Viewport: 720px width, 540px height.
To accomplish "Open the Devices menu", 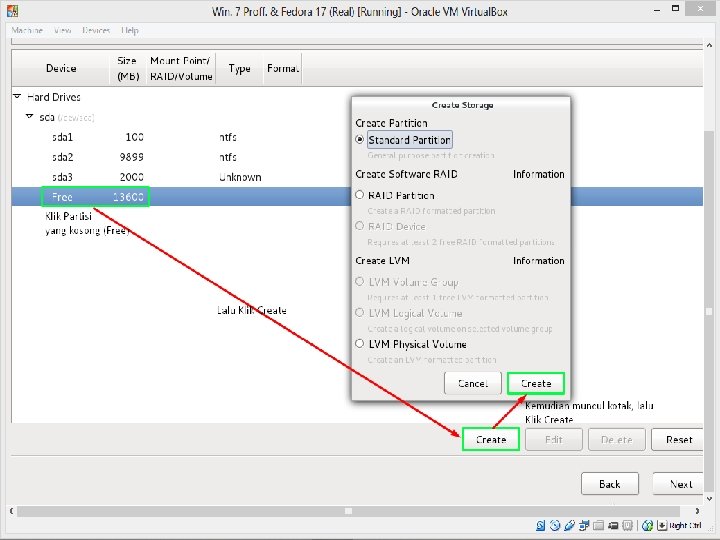I will 96,30.
